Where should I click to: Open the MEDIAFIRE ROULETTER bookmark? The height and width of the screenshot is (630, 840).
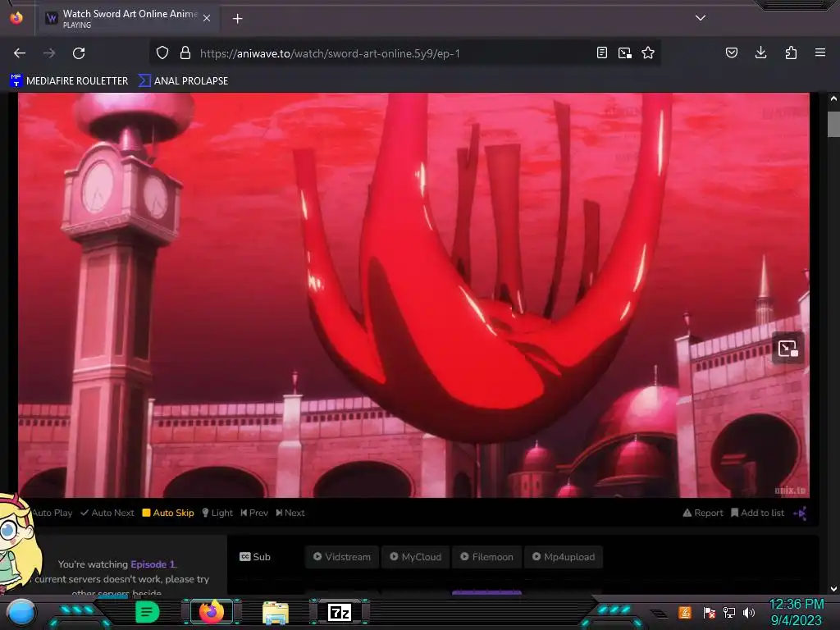pyautogui.click(x=69, y=81)
